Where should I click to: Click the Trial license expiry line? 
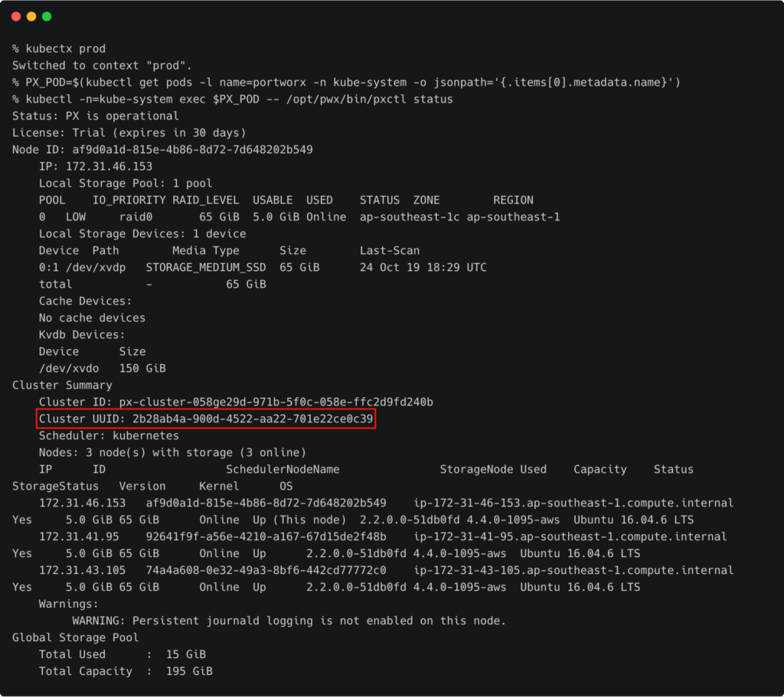pos(129,133)
